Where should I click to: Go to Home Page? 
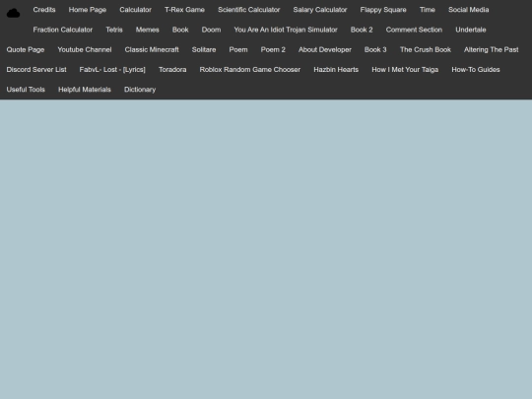click(88, 10)
